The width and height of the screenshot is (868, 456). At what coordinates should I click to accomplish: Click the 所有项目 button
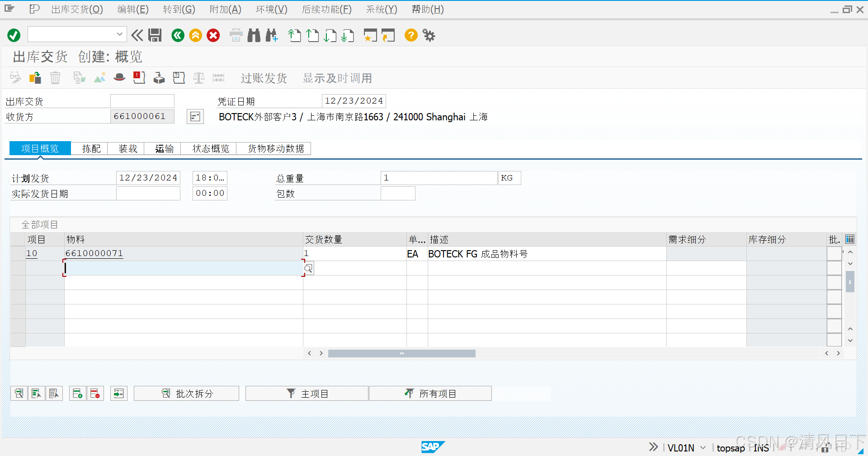pos(430,394)
